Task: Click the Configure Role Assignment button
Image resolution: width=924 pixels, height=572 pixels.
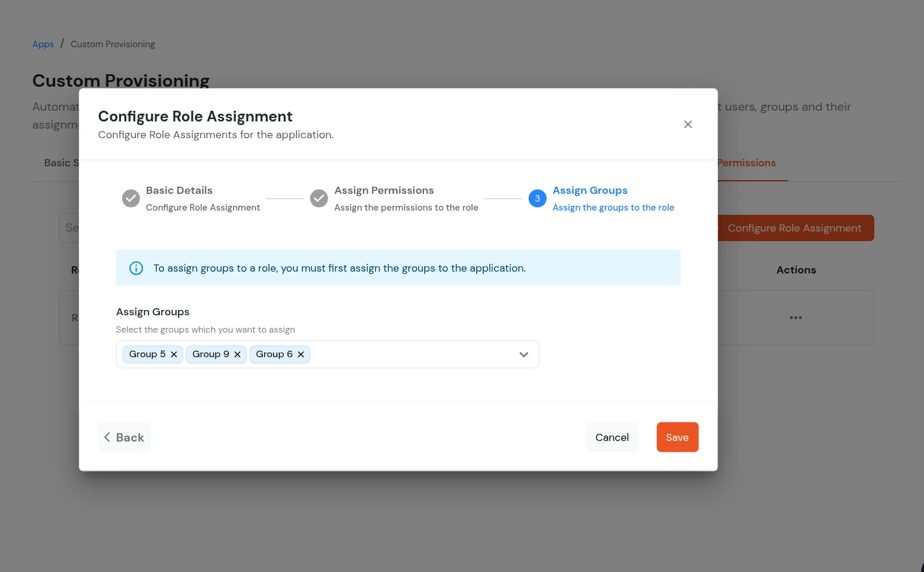Action: (794, 228)
